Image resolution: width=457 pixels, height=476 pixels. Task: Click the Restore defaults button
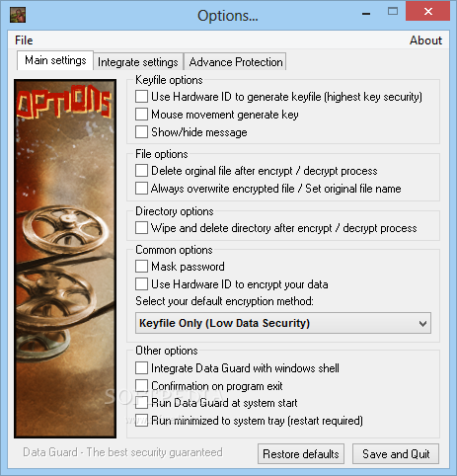301,454
